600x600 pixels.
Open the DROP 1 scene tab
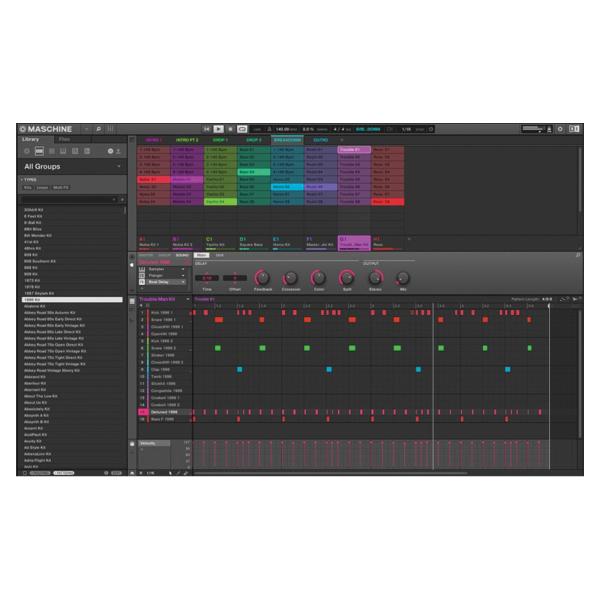[220, 140]
